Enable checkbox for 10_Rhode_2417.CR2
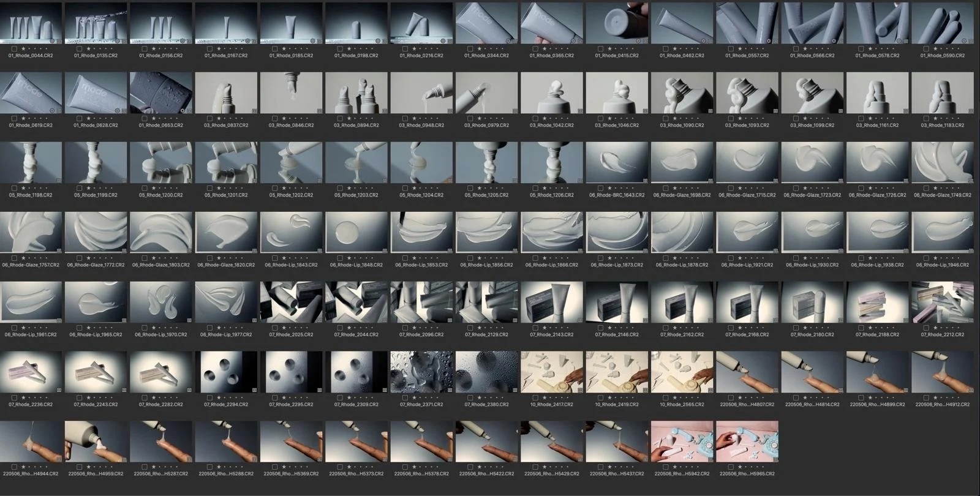Image resolution: width=980 pixels, height=496 pixels. pos(535,397)
